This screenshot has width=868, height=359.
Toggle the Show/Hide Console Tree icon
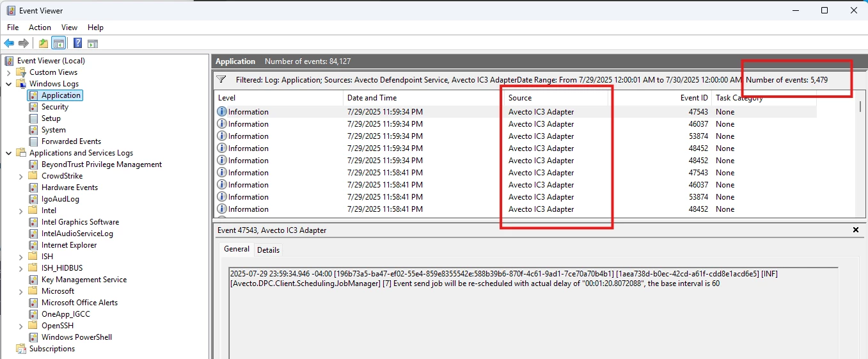(59, 44)
